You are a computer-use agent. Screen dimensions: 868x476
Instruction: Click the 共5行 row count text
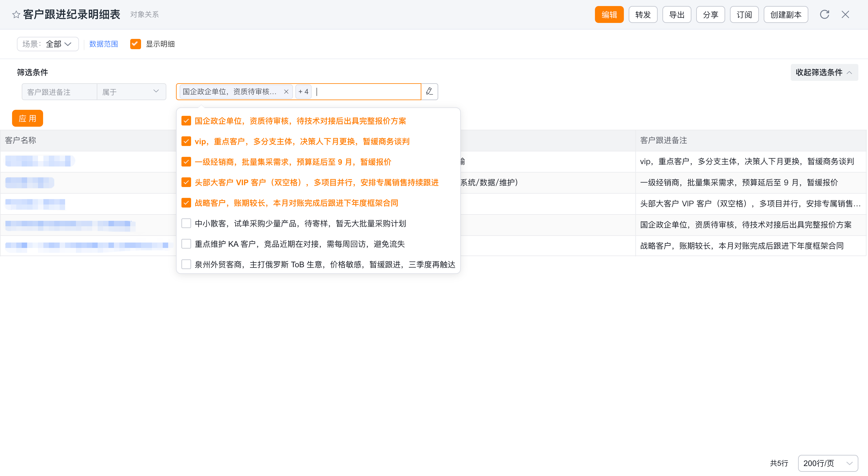(x=779, y=463)
